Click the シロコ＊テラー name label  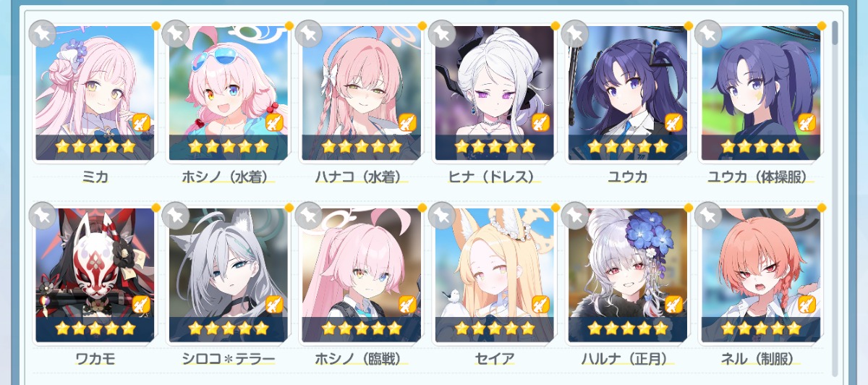(x=228, y=360)
